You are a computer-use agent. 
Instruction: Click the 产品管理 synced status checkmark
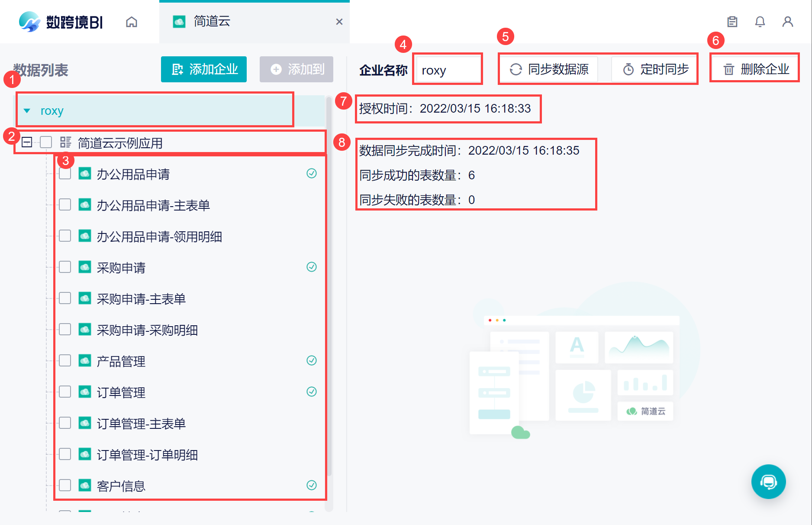[x=312, y=360]
